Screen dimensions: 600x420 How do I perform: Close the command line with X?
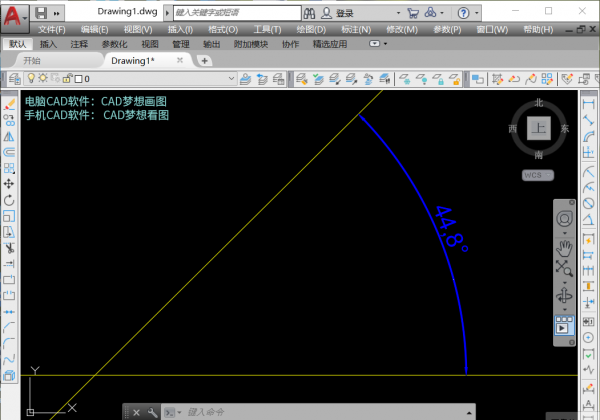[136, 412]
